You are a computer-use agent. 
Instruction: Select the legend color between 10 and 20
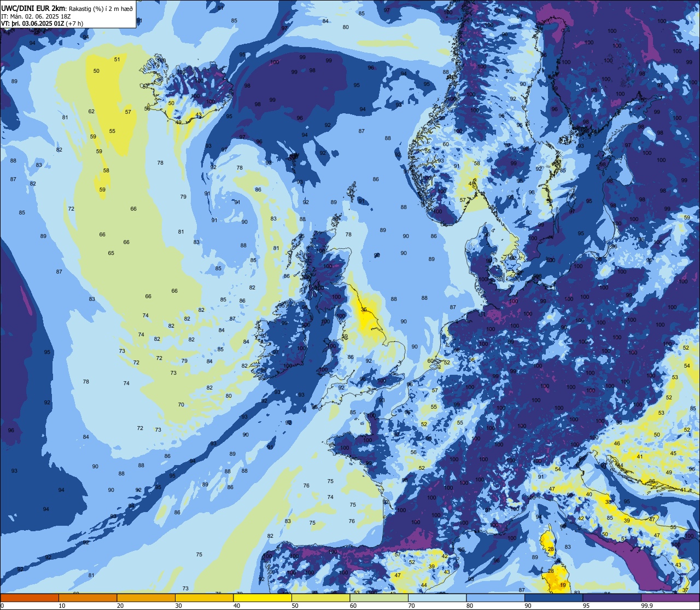(87, 598)
